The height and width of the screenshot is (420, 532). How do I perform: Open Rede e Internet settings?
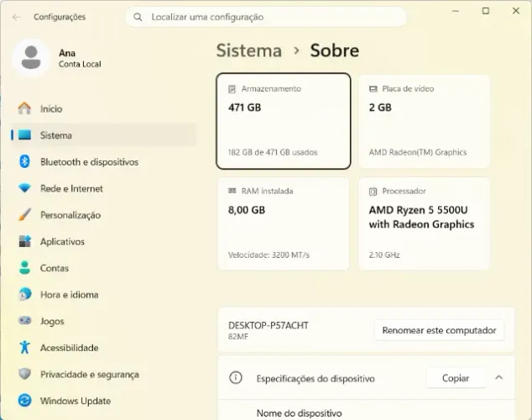103,188
